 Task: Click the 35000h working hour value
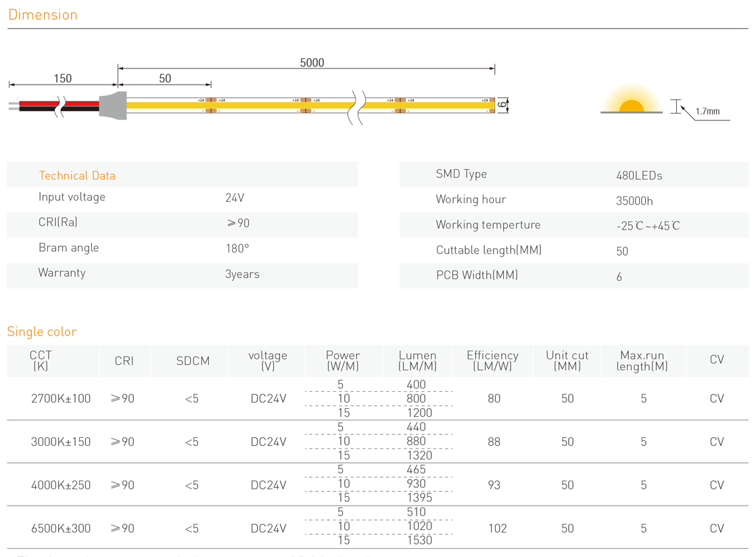point(634,201)
